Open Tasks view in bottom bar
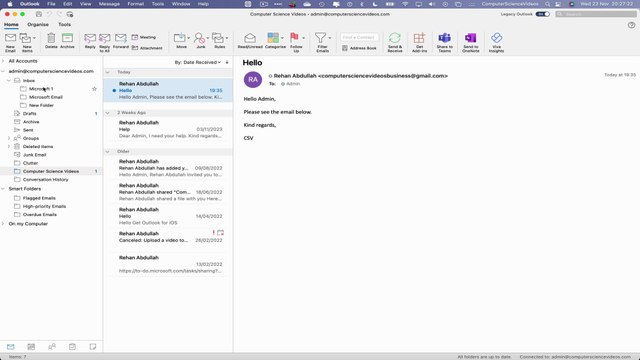 (x=72, y=347)
